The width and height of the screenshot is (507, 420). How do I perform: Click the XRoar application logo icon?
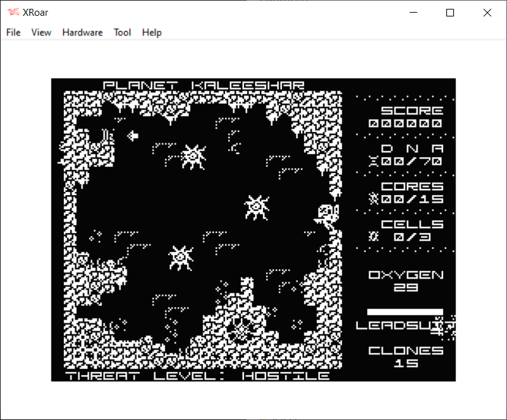coord(13,12)
